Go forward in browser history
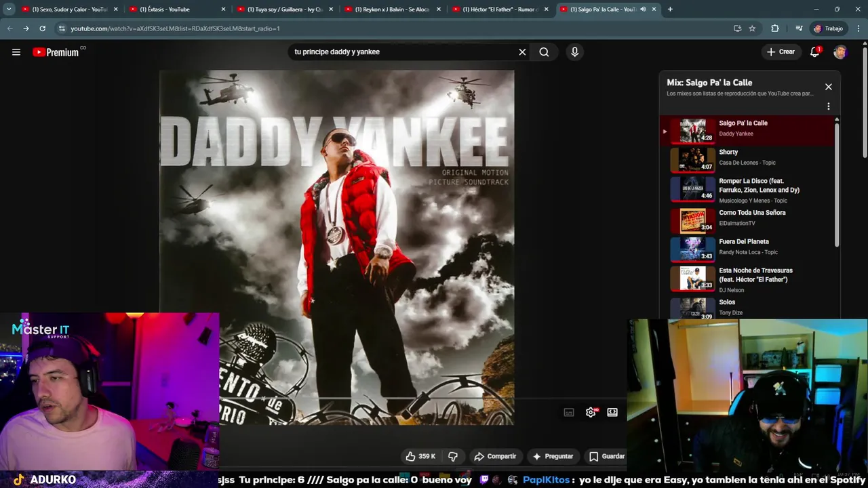Image resolution: width=868 pixels, height=488 pixels. (x=26, y=28)
